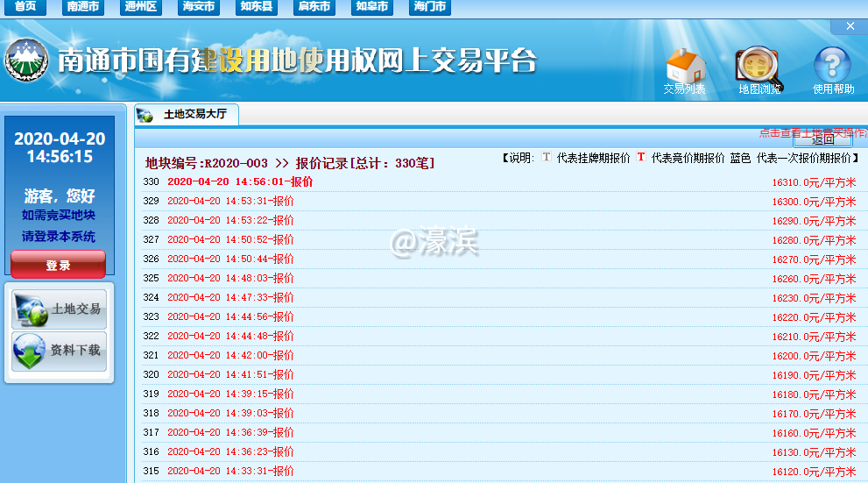Click the price 16270.0元/平方米
Screen dimensions: 868x483
coord(815,259)
